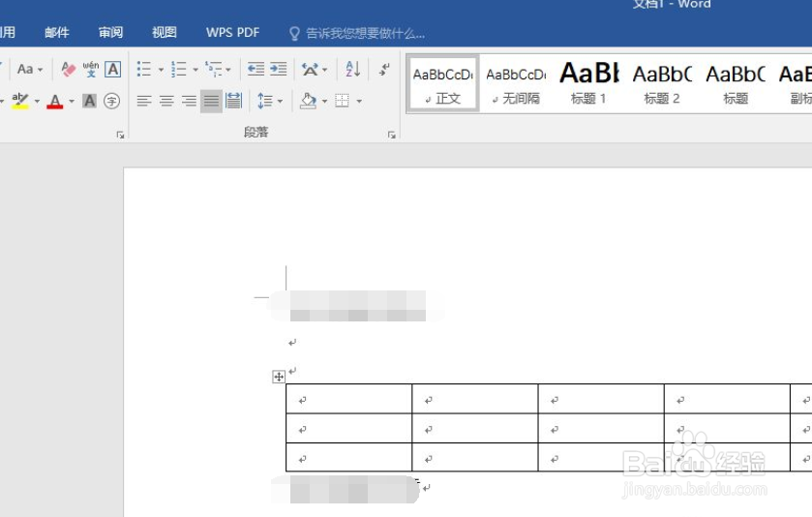The image size is (812, 517).
Task: Apply numbered list formatting
Action: pos(179,69)
